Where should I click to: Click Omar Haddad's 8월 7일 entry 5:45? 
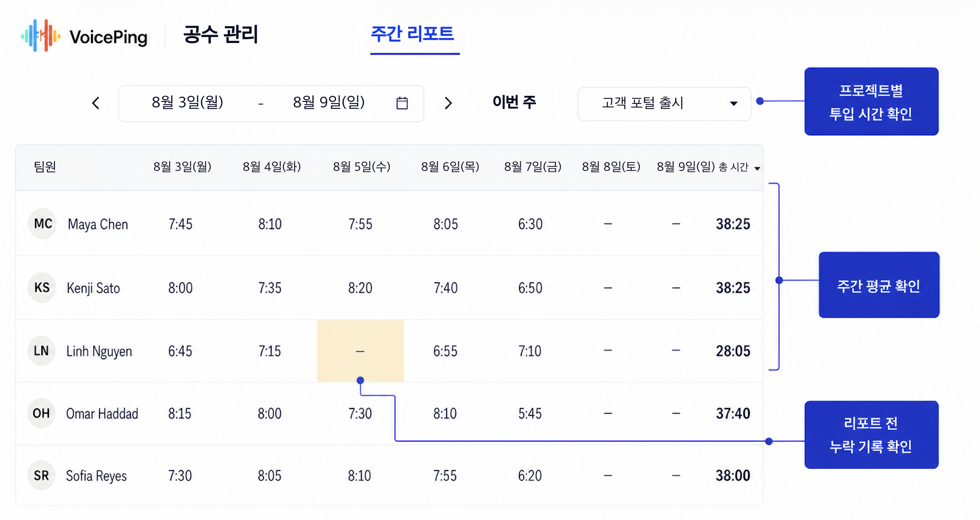pos(530,413)
